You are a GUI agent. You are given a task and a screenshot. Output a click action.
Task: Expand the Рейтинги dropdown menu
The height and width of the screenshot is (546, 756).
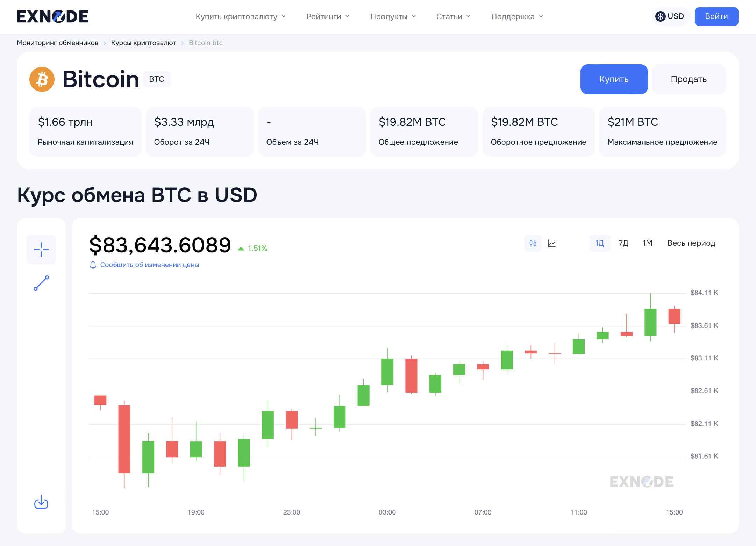tap(328, 16)
